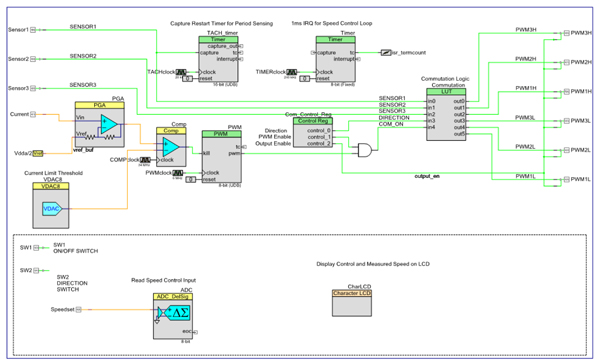Screen dimensions: 600x362
Task: Select the AND gate symbol
Action: pos(365,150)
